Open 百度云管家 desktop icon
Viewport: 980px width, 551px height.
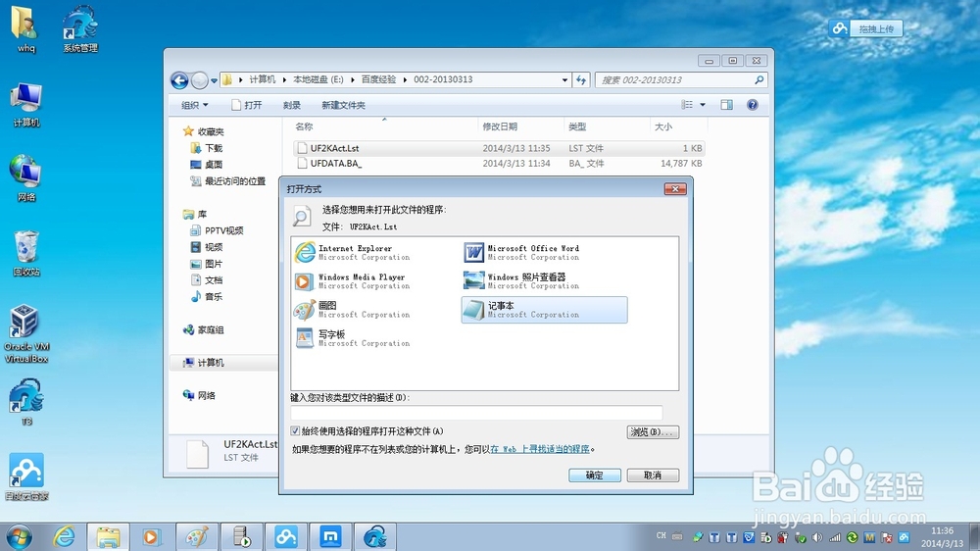point(26,477)
